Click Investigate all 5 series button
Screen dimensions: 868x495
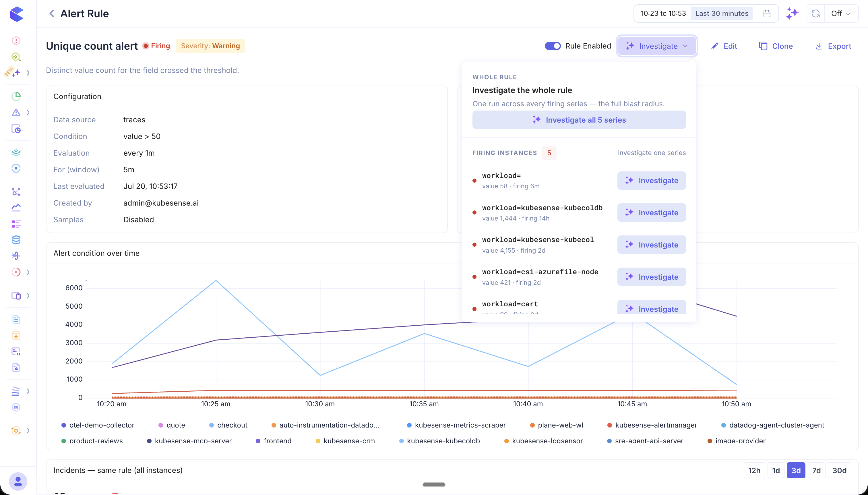[579, 120]
